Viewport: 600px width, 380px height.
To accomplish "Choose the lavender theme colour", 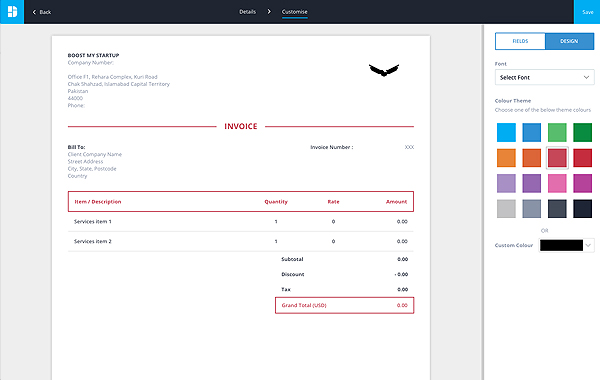I will [506, 183].
